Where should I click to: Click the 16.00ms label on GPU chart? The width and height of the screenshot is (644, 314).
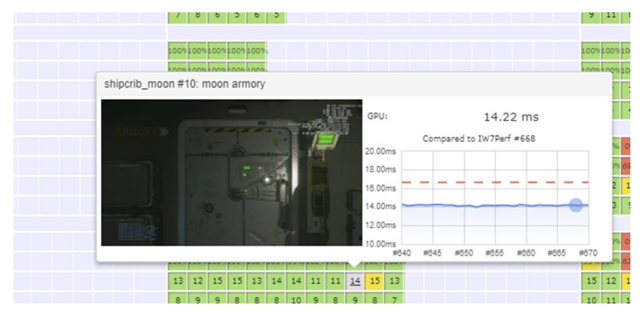click(x=380, y=188)
